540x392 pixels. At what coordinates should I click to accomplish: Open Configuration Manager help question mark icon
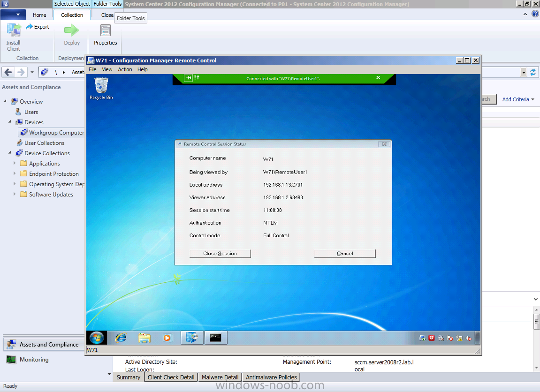click(535, 14)
